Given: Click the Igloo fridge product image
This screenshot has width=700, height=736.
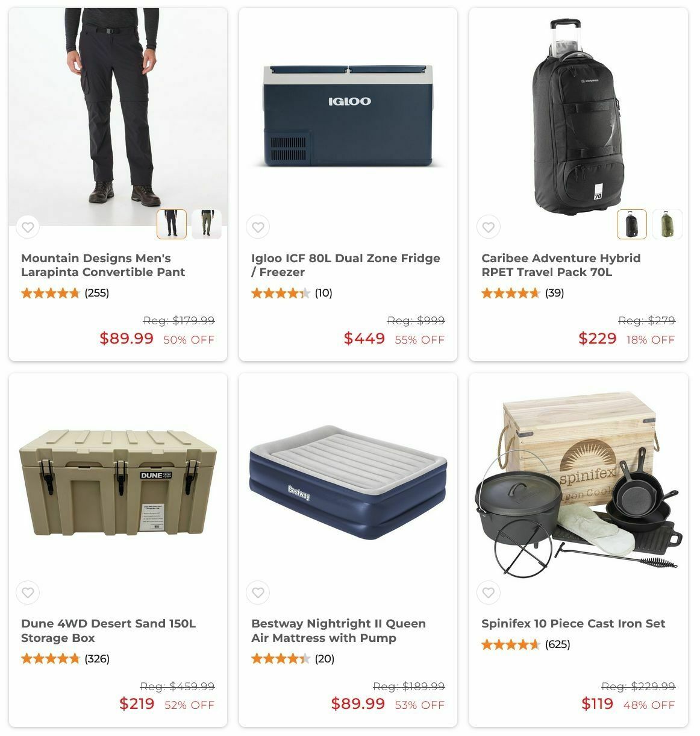Looking at the screenshot, I should pos(348,116).
